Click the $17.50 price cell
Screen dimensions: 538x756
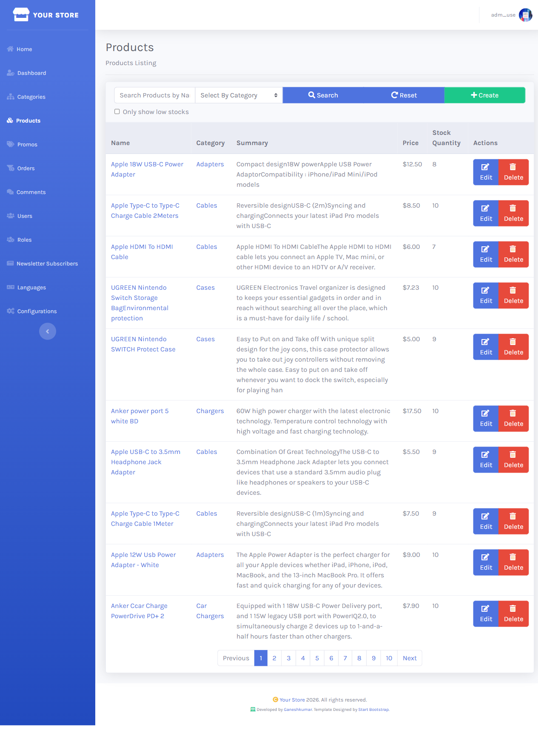pyautogui.click(x=412, y=411)
